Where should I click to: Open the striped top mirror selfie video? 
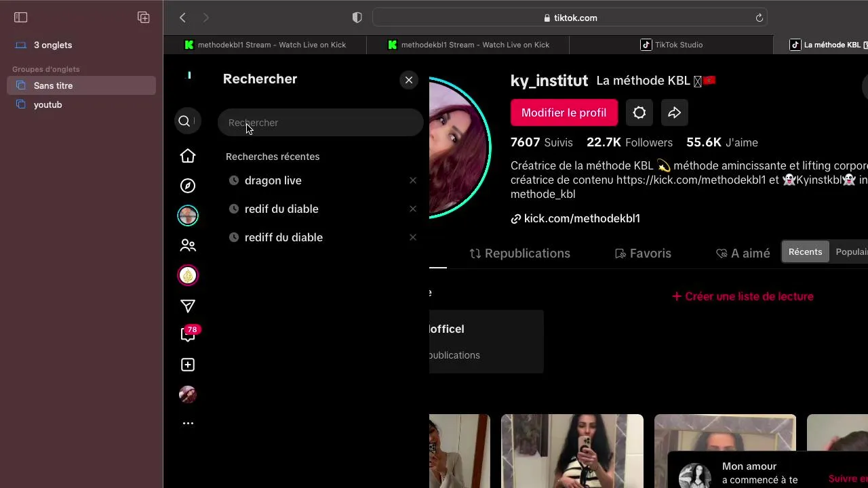(x=572, y=451)
